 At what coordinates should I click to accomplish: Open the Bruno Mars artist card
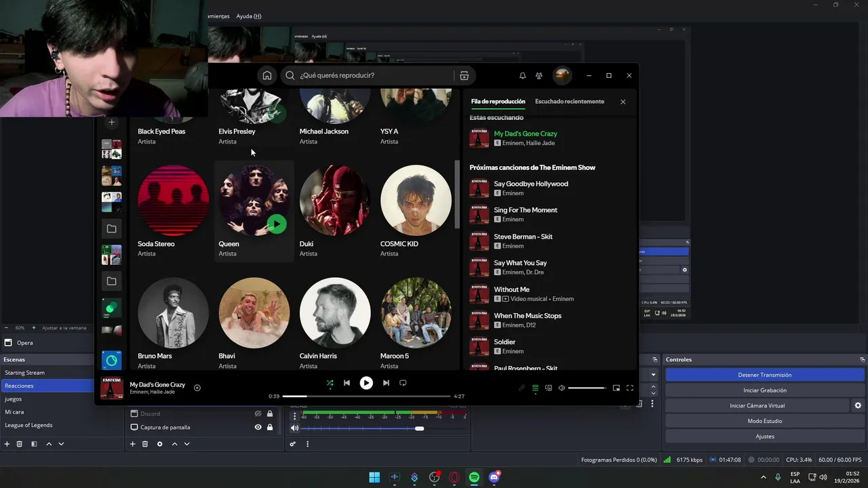coord(173,323)
